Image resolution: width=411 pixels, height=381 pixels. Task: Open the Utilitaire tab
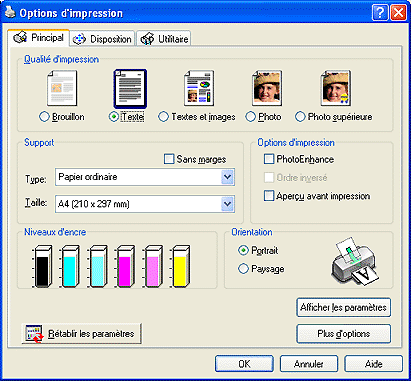[164, 39]
